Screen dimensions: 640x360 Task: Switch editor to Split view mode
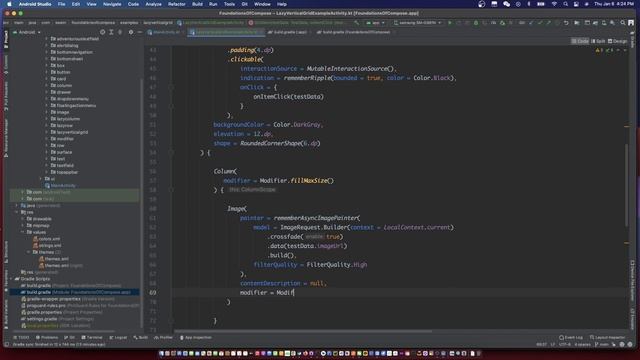coord(598,41)
